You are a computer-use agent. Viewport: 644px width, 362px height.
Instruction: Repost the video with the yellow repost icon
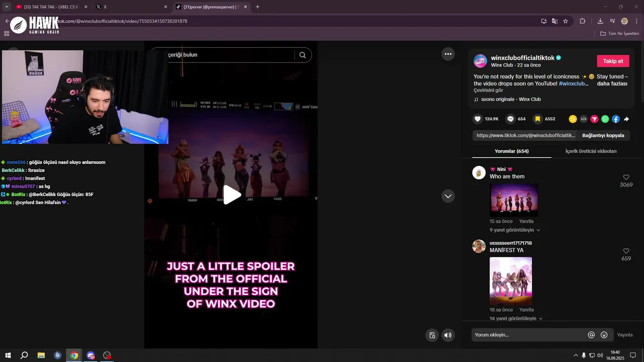click(x=573, y=119)
